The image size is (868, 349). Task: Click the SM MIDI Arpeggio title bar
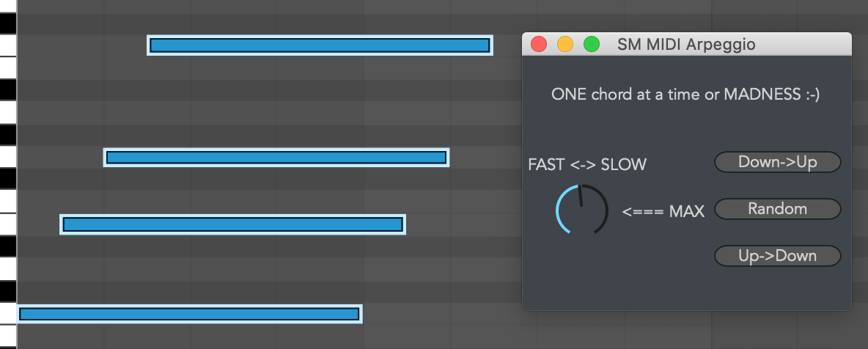click(686, 45)
